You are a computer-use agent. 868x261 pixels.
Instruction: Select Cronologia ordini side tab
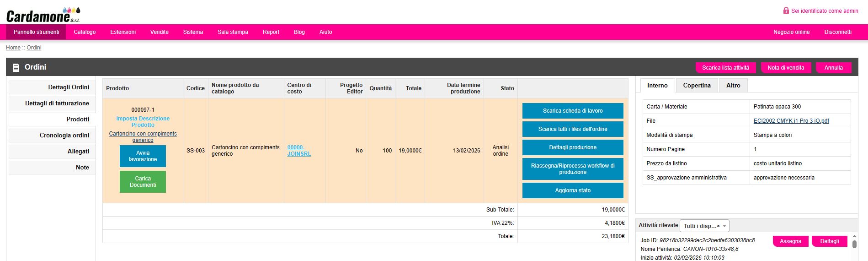(52, 136)
